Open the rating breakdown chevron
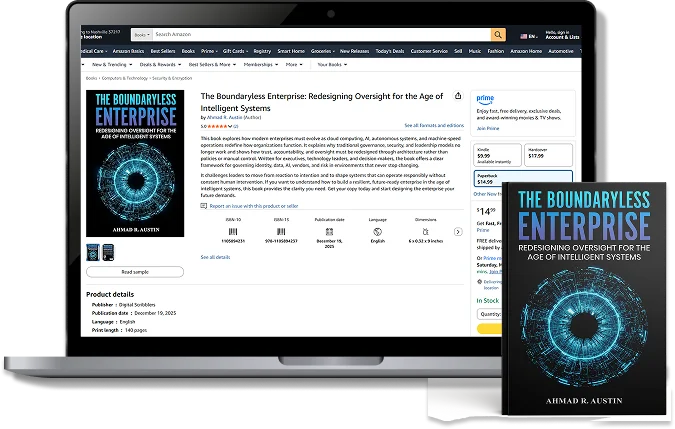The width and height of the screenshot is (675, 429). click(230, 127)
